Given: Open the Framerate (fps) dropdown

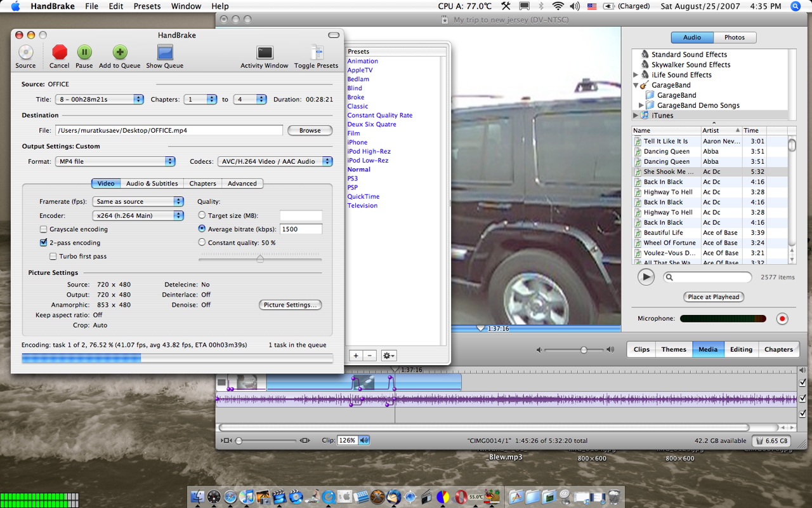Looking at the screenshot, I should tap(138, 201).
